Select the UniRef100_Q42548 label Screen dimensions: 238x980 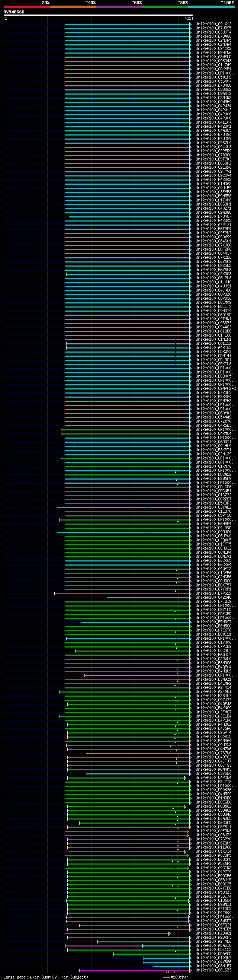(214, 598)
